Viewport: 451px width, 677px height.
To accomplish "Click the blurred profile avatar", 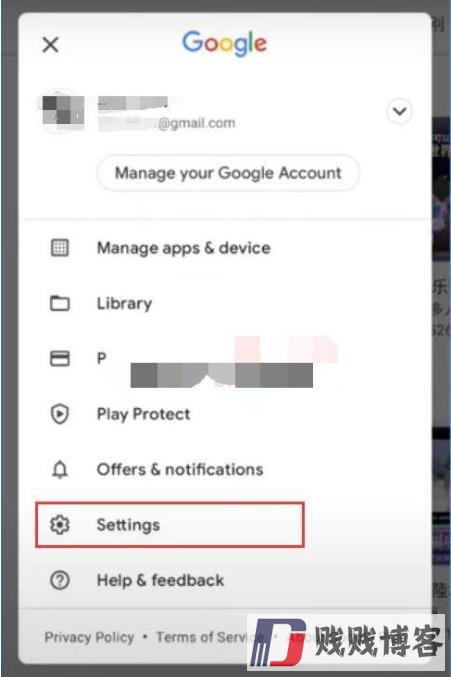I will coord(63,111).
